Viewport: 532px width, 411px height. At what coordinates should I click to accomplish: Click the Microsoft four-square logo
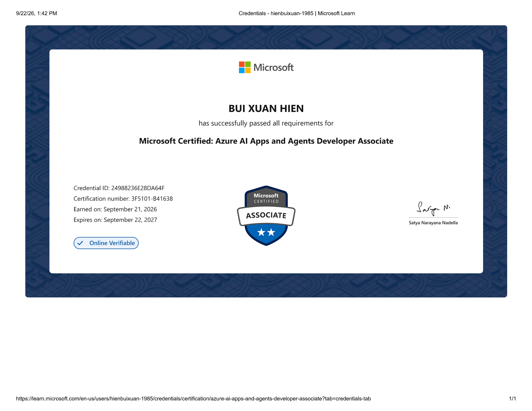tap(244, 67)
